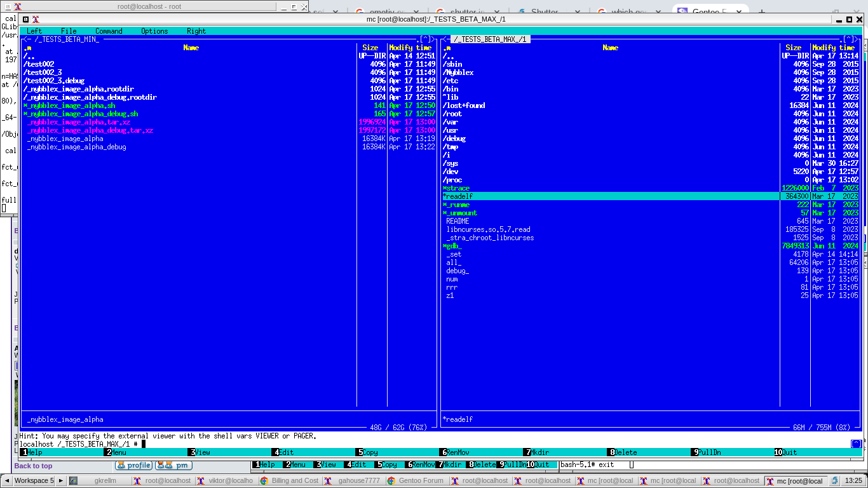The height and width of the screenshot is (488, 868).
Task: Select _nybblex_image_alpha_debug.sh script
Action: pyautogui.click(x=229, y=114)
